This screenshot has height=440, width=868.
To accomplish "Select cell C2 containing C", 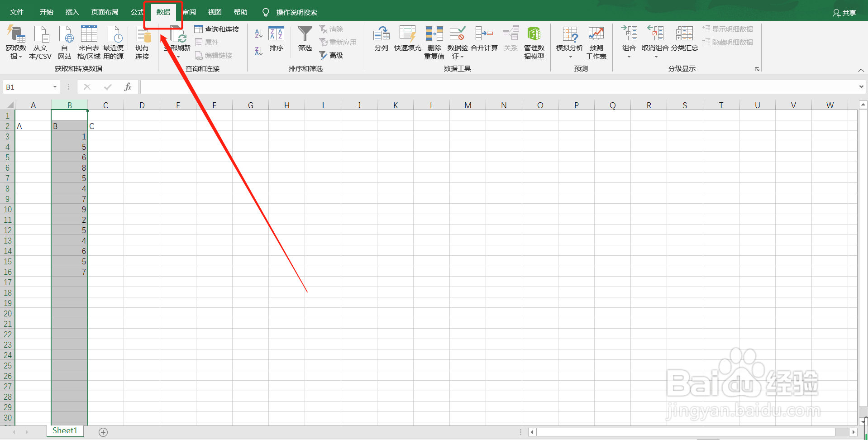I will [x=106, y=126].
